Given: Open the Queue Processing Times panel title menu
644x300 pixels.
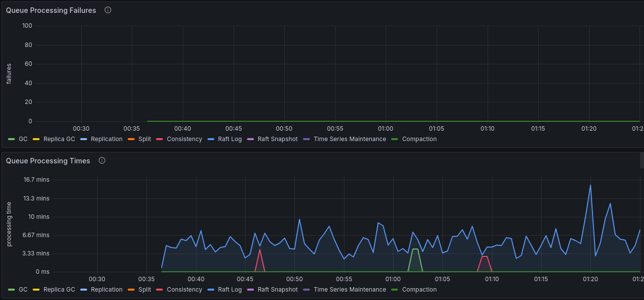Looking at the screenshot, I should [48, 161].
